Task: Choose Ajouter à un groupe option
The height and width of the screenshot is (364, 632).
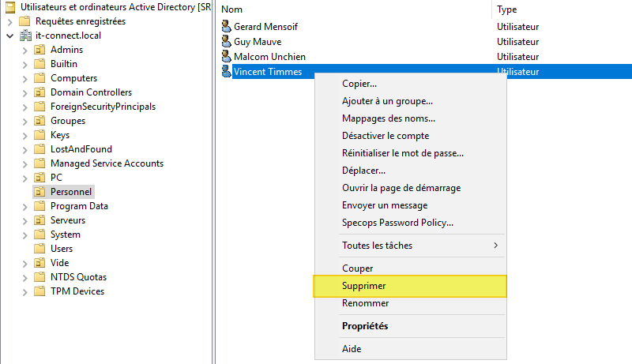Action: click(x=387, y=101)
